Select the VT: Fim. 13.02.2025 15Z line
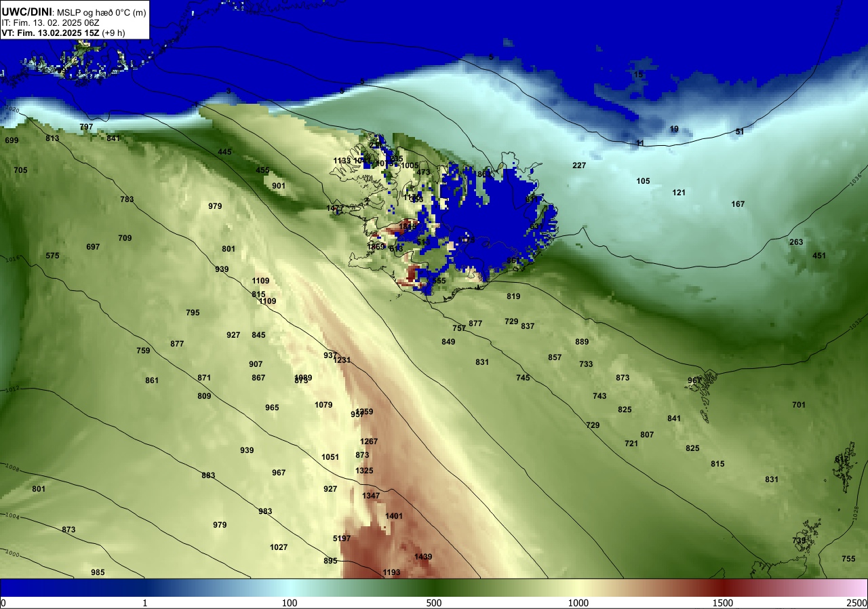Screen dimensions: 868x609 63,33
